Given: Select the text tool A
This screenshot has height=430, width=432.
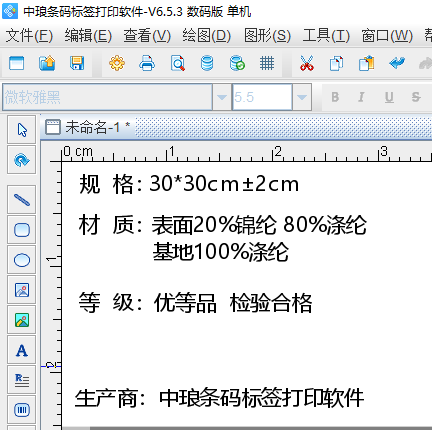Looking at the screenshot, I should coord(22,350).
